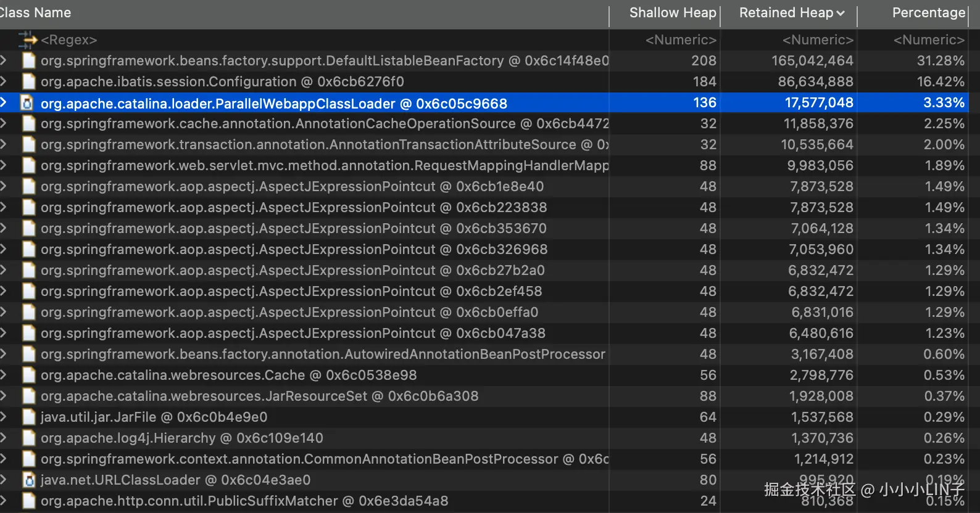Click the RequestMappingHandlerMapping object icon
The image size is (980, 513).
(28, 165)
